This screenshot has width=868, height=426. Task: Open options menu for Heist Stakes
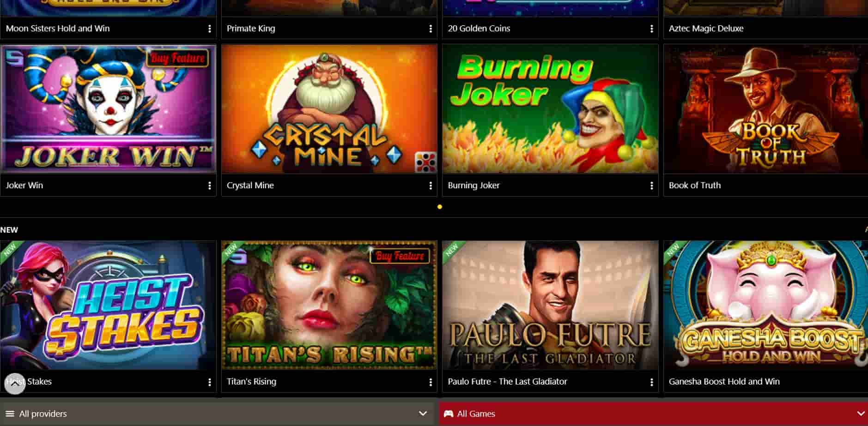pos(210,382)
